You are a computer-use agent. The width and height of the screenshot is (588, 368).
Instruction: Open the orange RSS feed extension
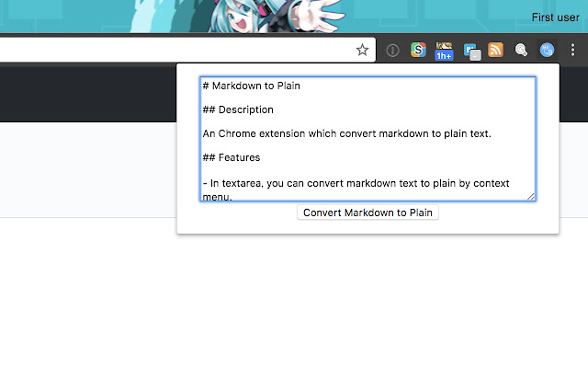pos(496,50)
